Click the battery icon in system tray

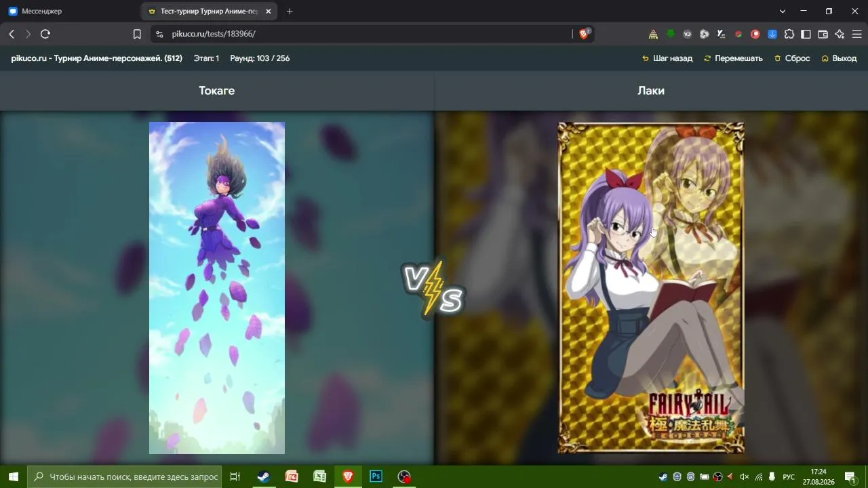point(704,477)
